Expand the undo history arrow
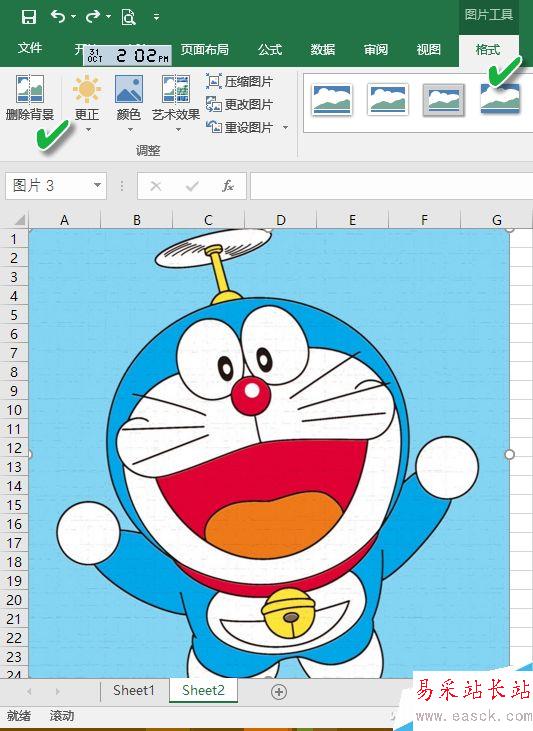This screenshot has height=731, width=533. coord(74,17)
